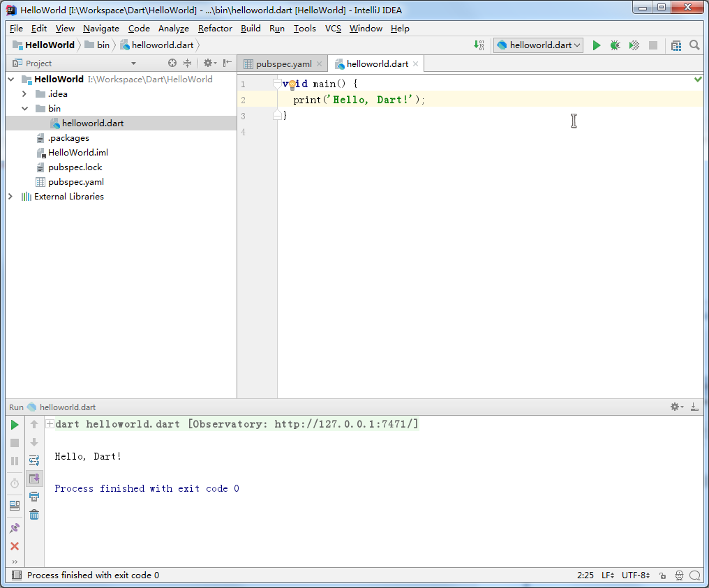This screenshot has height=588, width=709.
Task: Rerun helloworld.dart in the Run panel
Action: [x=15, y=425]
